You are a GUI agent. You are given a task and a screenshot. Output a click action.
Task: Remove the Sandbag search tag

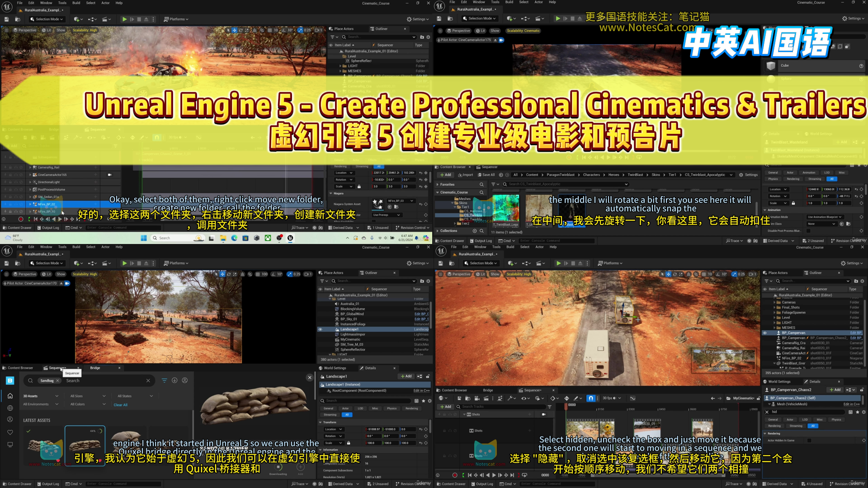[x=57, y=380]
